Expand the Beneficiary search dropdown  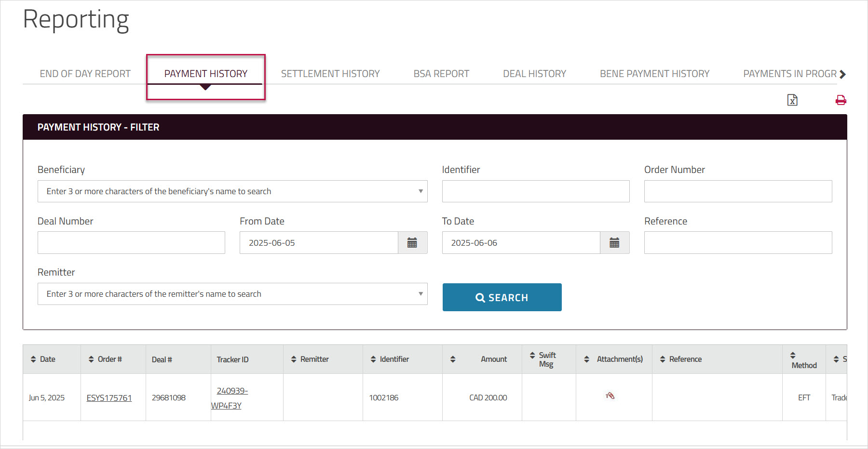(420, 191)
